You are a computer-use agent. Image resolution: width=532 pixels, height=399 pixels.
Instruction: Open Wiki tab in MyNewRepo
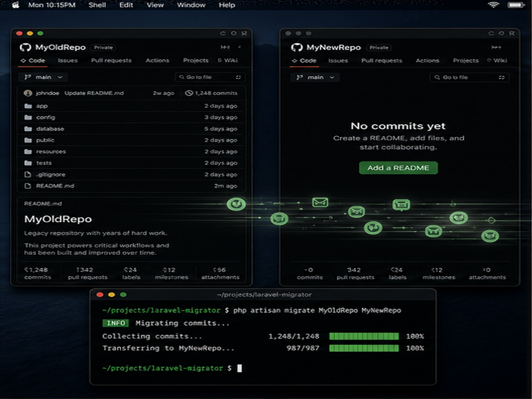pyautogui.click(x=497, y=61)
